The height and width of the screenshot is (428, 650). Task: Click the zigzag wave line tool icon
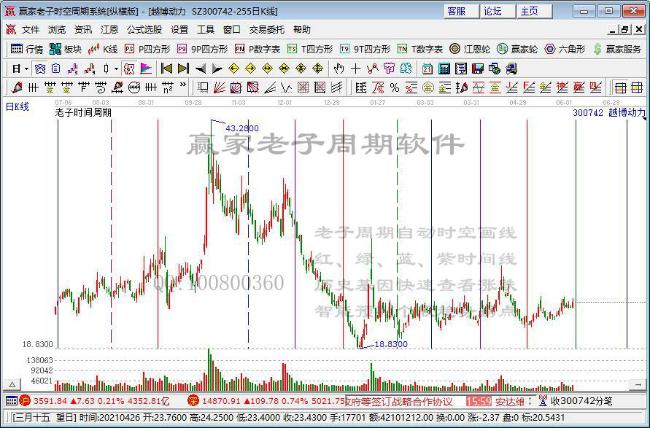pos(286,88)
